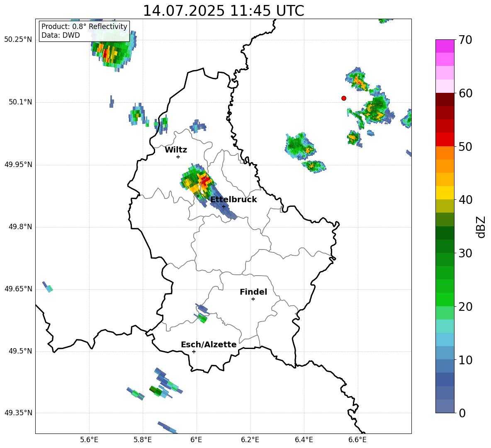Image resolution: width=491 pixels, height=448 pixels.
Task: Click the plot title 14.07.2025 11:45 UTC
Action: [223, 11]
